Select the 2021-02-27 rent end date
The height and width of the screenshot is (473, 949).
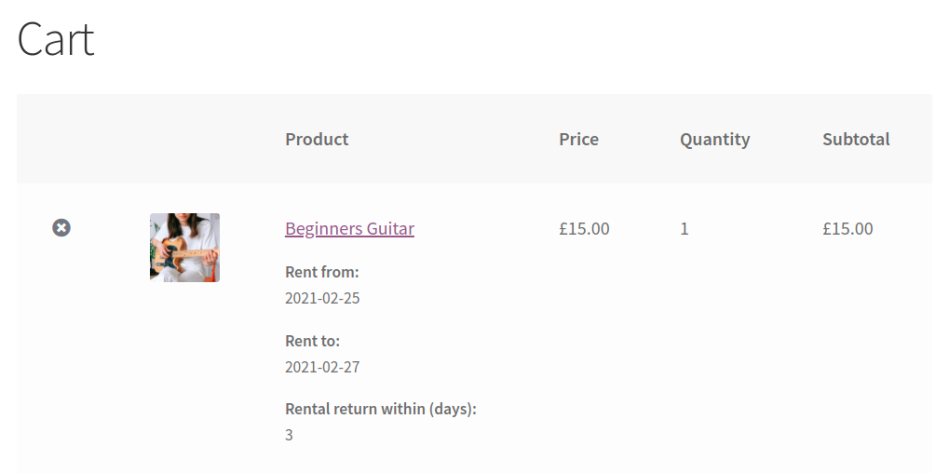[322, 367]
